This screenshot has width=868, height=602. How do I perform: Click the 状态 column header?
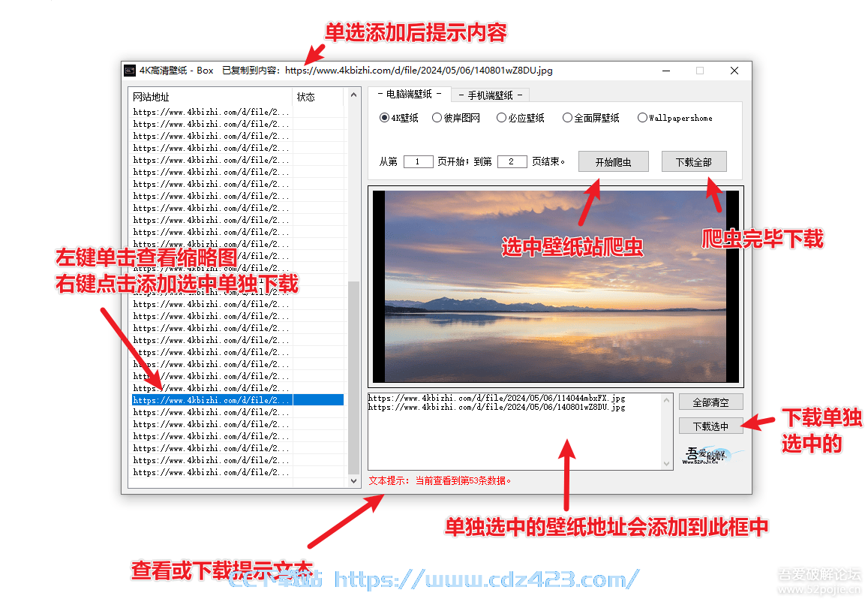[318, 96]
